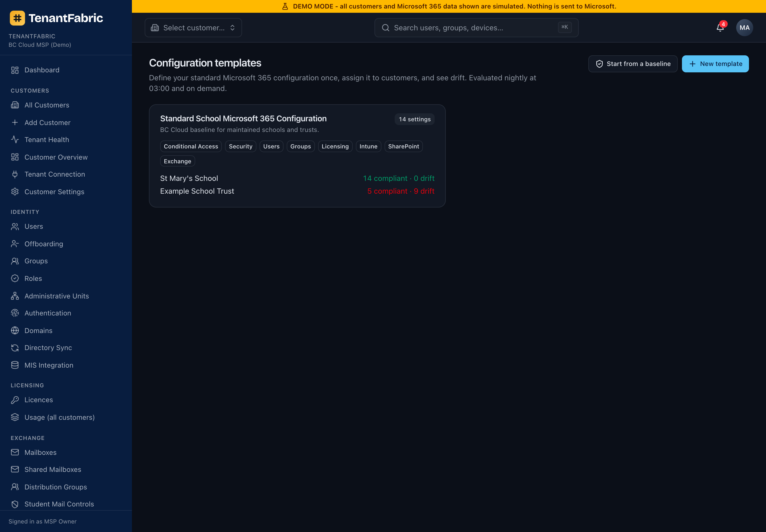Screen dimensions: 766x532
Task: Open notifications bell with 4 badge
Action: click(720, 28)
